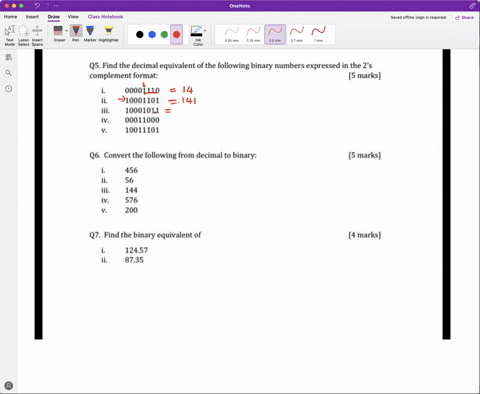This screenshot has height=394, width=480.
Task: Click the value 576
Action: click(x=131, y=200)
